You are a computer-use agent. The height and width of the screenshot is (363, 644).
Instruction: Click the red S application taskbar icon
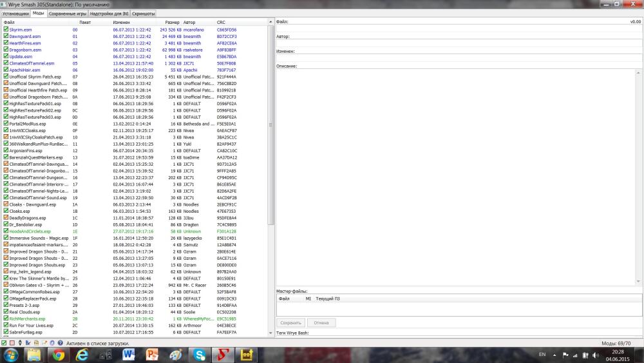[x=223, y=355]
